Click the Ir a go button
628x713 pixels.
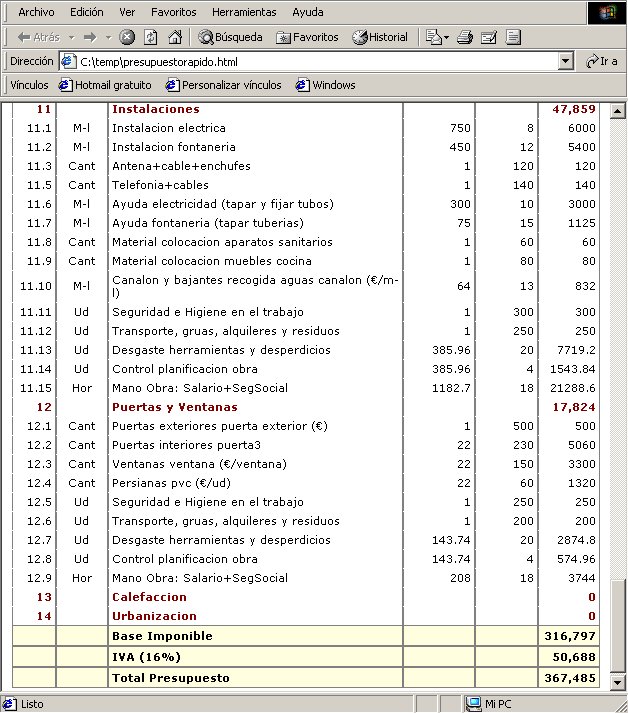point(601,61)
